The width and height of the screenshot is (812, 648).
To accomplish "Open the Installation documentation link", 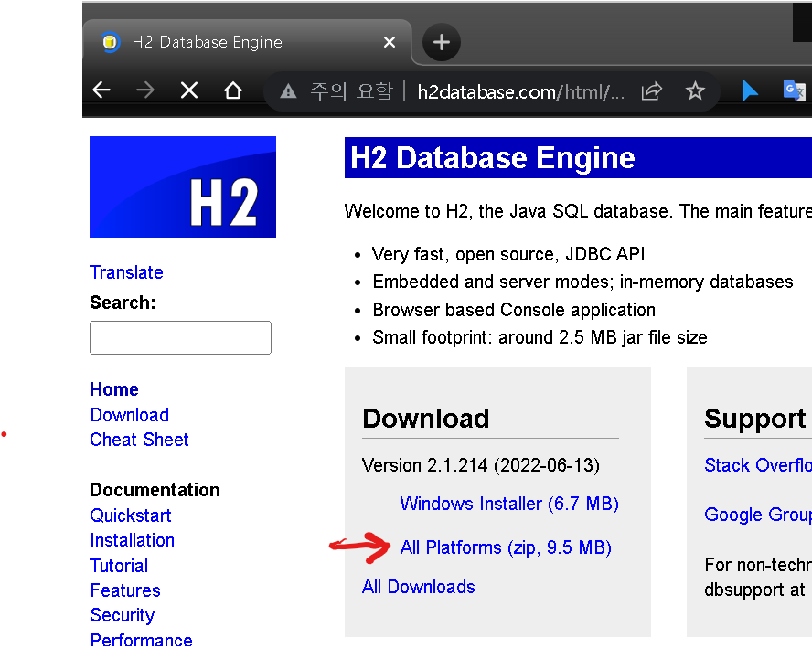I will (x=132, y=540).
